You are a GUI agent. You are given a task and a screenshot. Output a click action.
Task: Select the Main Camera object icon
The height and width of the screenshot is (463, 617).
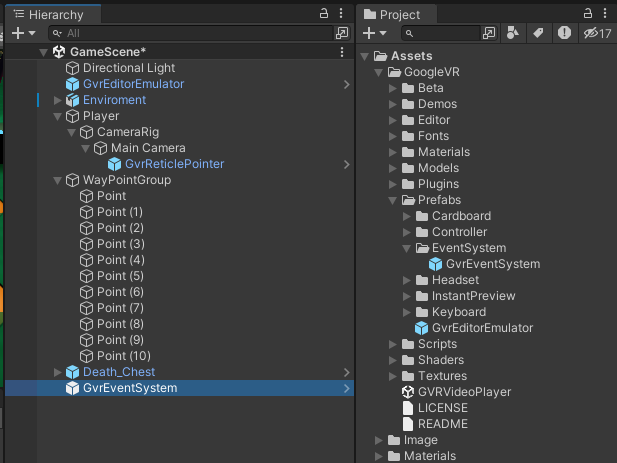point(100,148)
